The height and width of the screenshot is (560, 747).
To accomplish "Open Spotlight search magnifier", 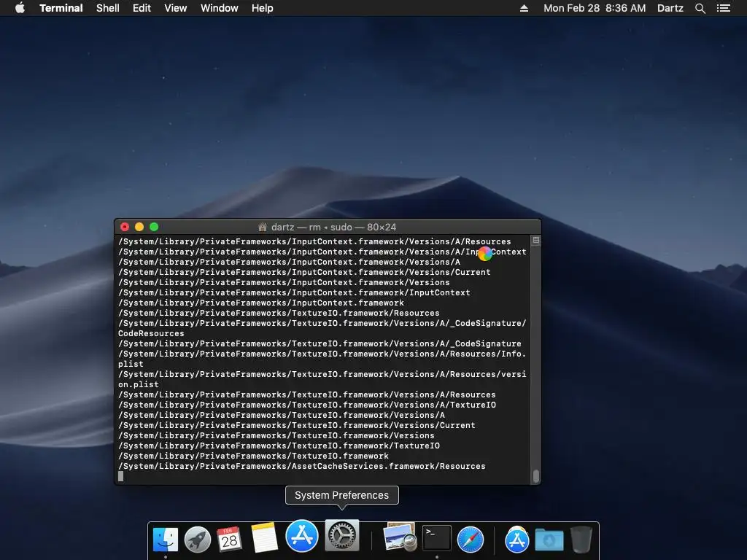I will click(x=700, y=8).
